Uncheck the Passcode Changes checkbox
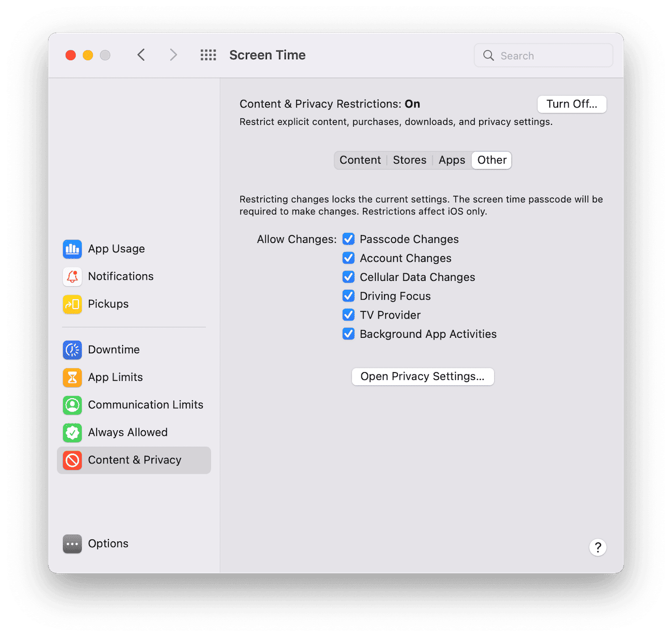 click(x=348, y=239)
